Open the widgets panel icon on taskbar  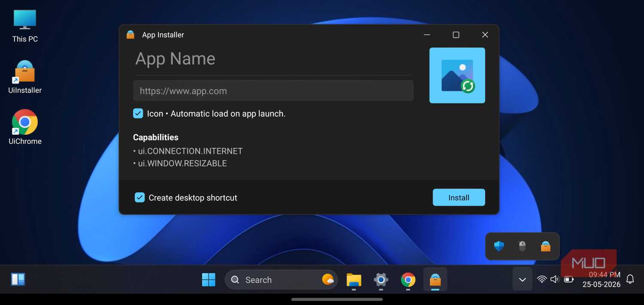pyautogui.click(x=18, y=280)
